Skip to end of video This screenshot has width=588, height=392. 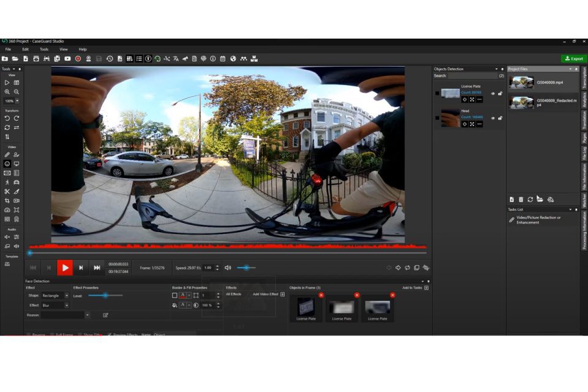tap(97, 268)
